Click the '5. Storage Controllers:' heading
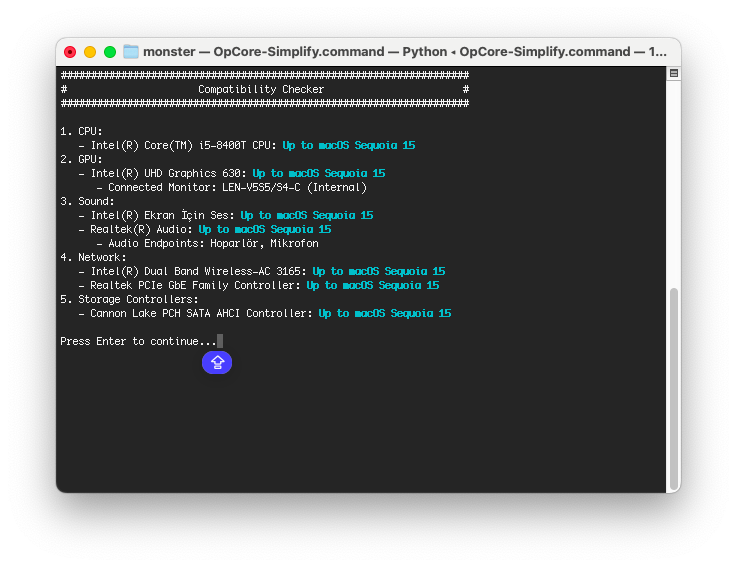This screenshot has width=737, height=567. point(129,299)
